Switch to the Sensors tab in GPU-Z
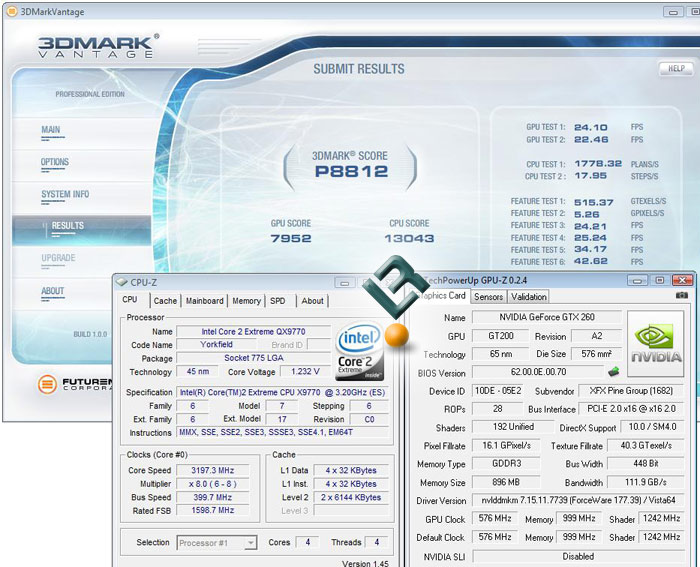This screenshot has height=567, width=700. coord(488,297)
